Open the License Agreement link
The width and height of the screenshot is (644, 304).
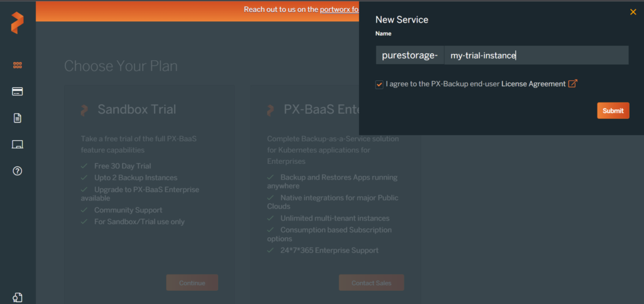click(533, 84)
